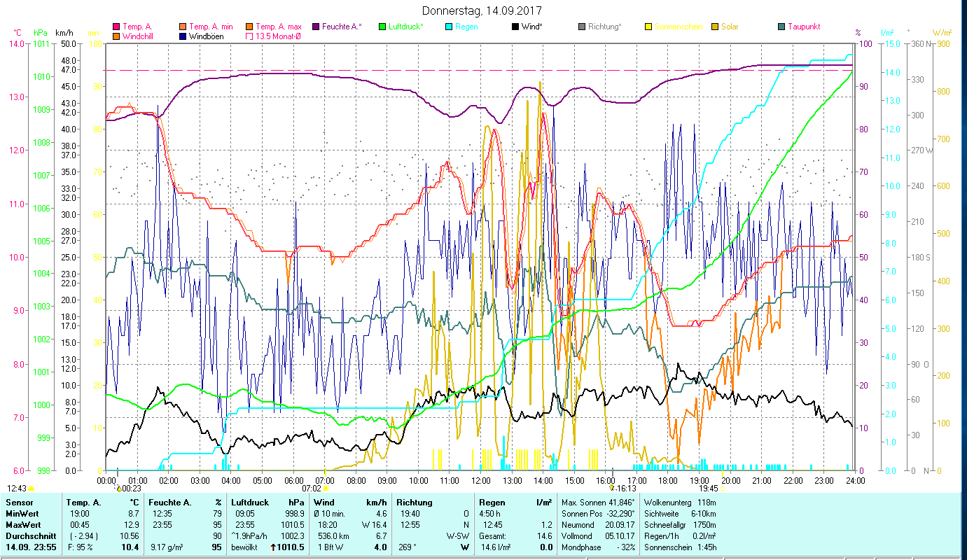Click the °C axis unit label
The image size is (967, 560).
18,33
